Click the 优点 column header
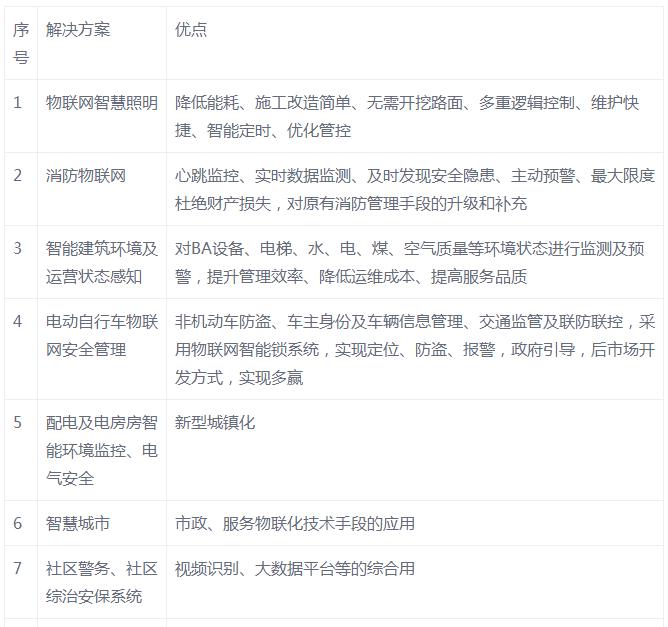Image resolution: width=668 pixels, height=627 pixels. (x=191, y=30)
